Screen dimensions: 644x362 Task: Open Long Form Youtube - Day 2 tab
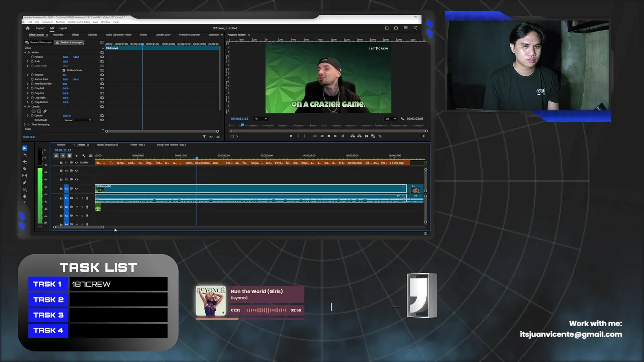[x=171, y=145]
